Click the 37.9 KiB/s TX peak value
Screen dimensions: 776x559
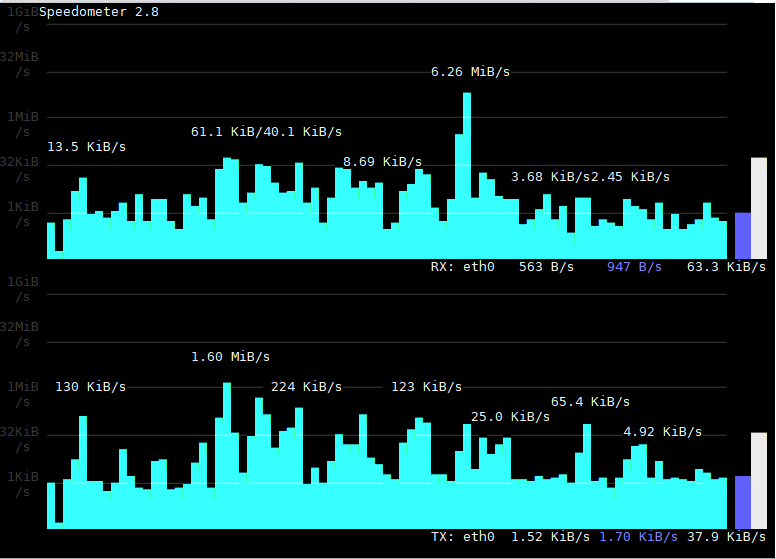[726, 537]
